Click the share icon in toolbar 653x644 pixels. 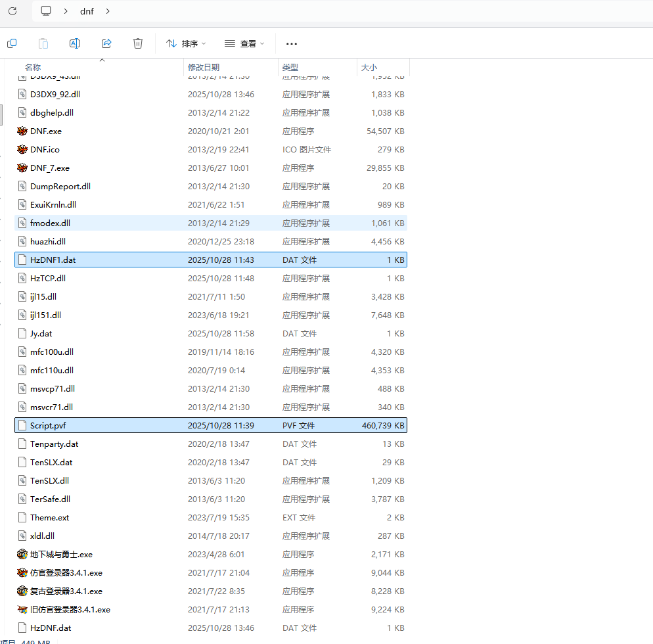[106, 43]
